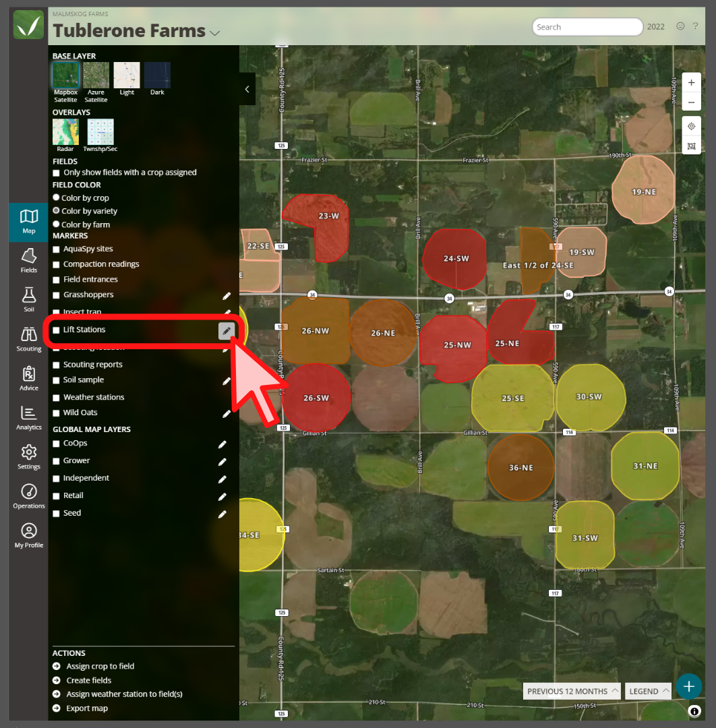
Task: Enable the Grower global layer checkbox
Action: click(x=56, y=461)
